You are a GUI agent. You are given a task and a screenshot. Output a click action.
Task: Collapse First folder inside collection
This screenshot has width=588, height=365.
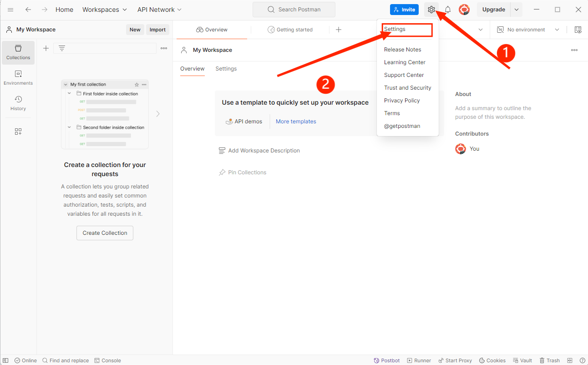(70, 93)
